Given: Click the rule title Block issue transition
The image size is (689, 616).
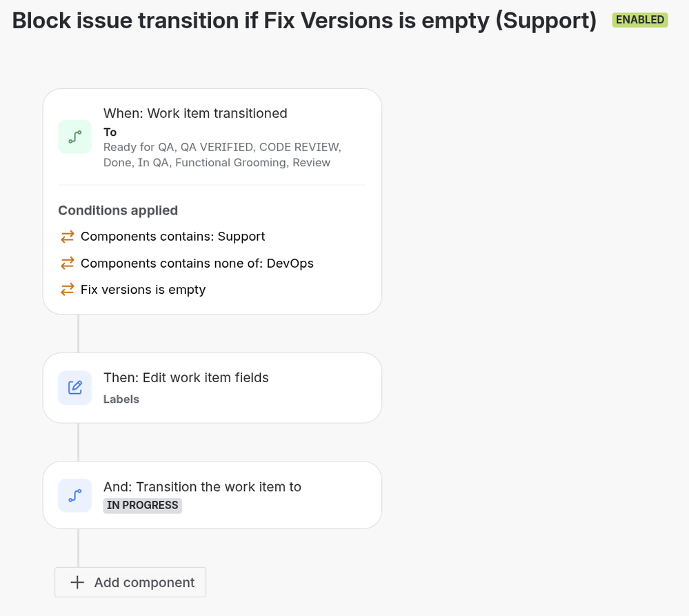Looking at the screenshot, I should [x=304, y=20].
